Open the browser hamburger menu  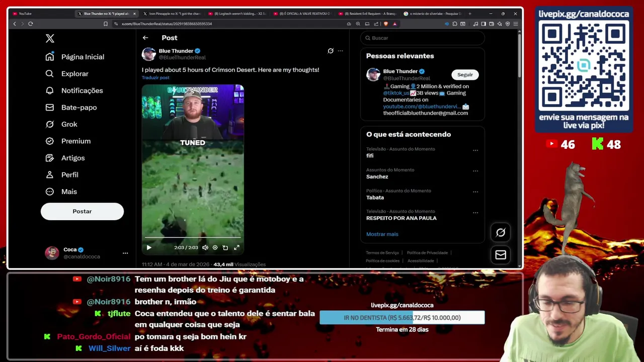516,24
